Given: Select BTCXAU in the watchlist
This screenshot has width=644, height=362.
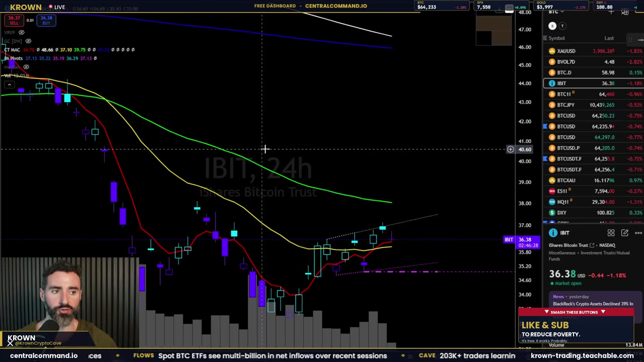Looking at the screenshot, I should tap(594, 180).
